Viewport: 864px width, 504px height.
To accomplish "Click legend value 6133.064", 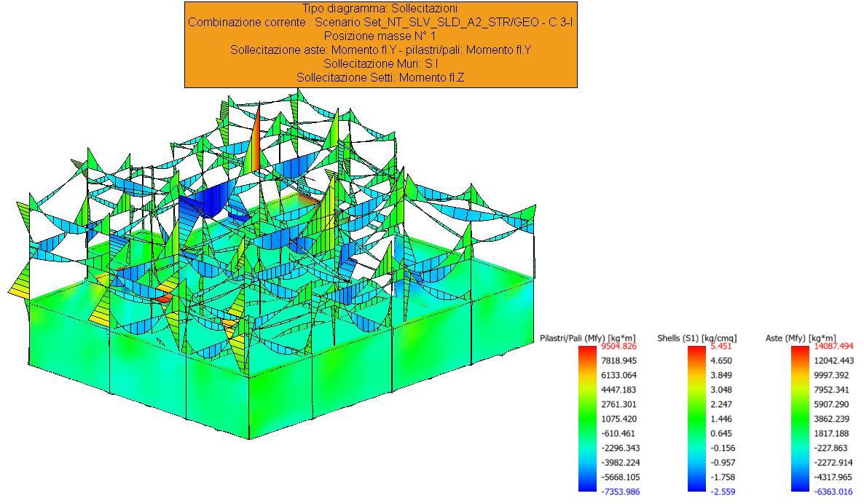I will [618, 375].
